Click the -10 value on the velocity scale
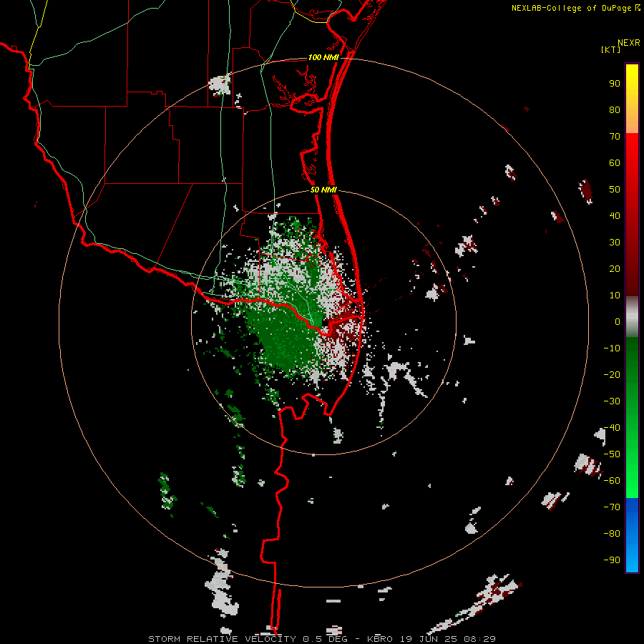644x644 pixels. [x=612, y=348]
